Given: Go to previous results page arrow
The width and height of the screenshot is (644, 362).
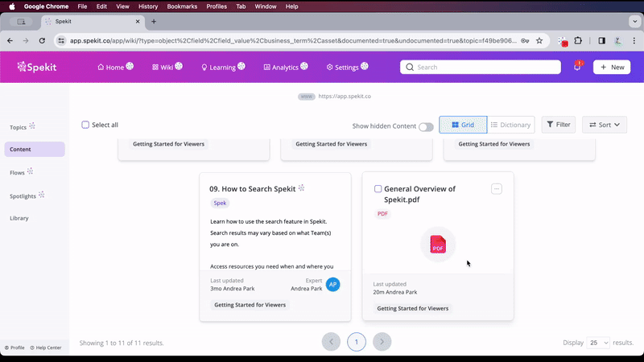Looking at the screenshot, I should click(331, 341).
